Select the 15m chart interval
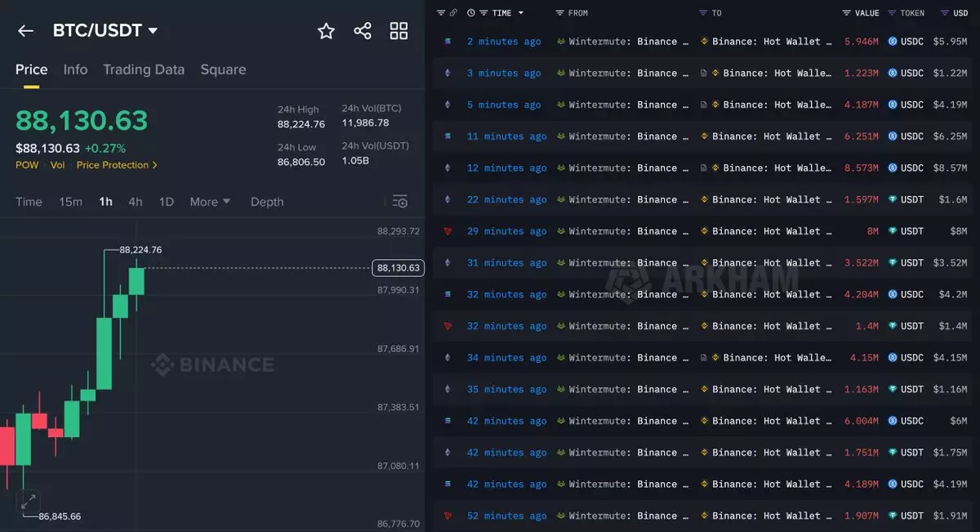Image resolution: width=980 pixels, height=532 pixels. [70, 202]
